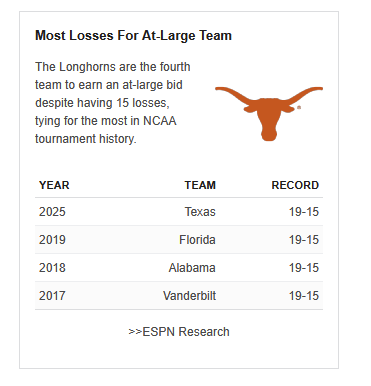
Task: Click the Most Losses For At-Large Team heading
Action: pyautogui.click(x=133, y=36)
